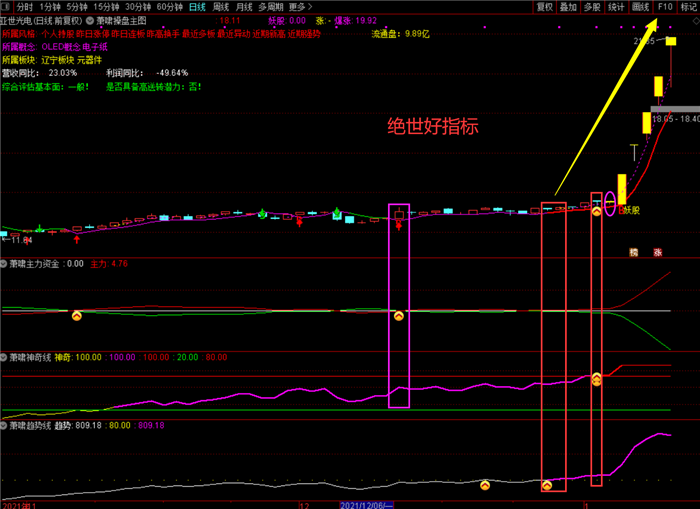Open the F10 company info

(x=665, y=7)
